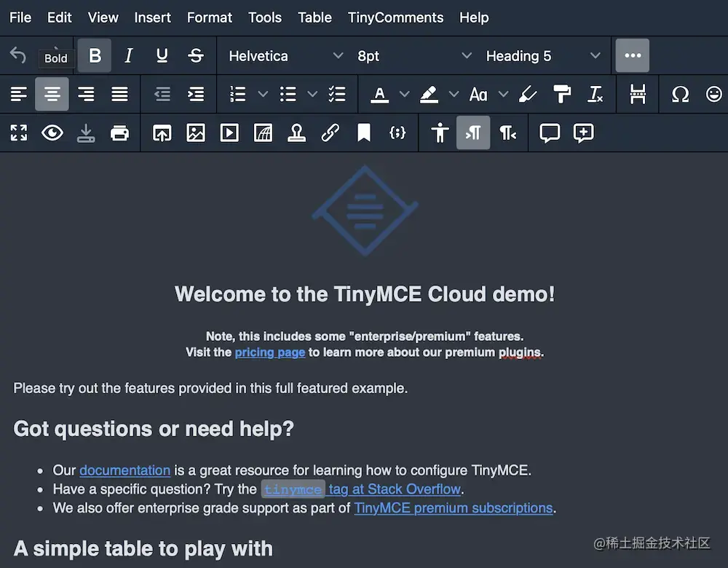Insert bullet list

288,94
